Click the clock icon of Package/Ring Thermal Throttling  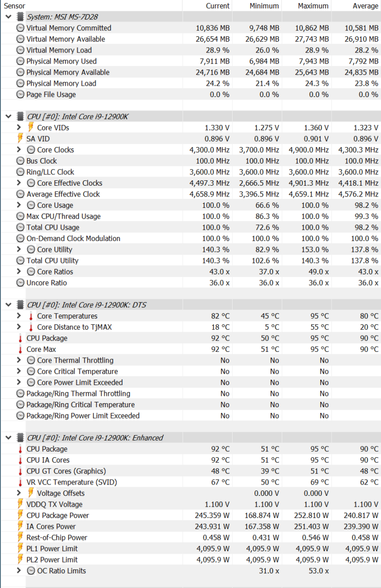tap(20, 393)
